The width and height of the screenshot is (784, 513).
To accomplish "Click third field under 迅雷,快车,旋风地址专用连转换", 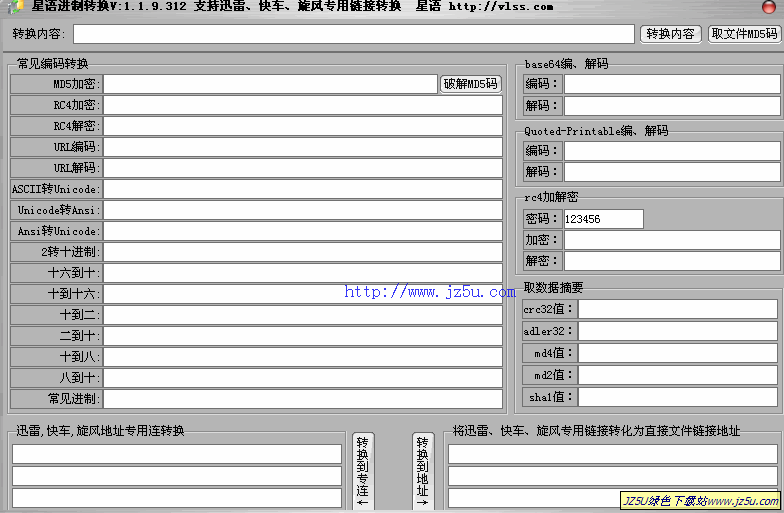I will pos(177,498).
